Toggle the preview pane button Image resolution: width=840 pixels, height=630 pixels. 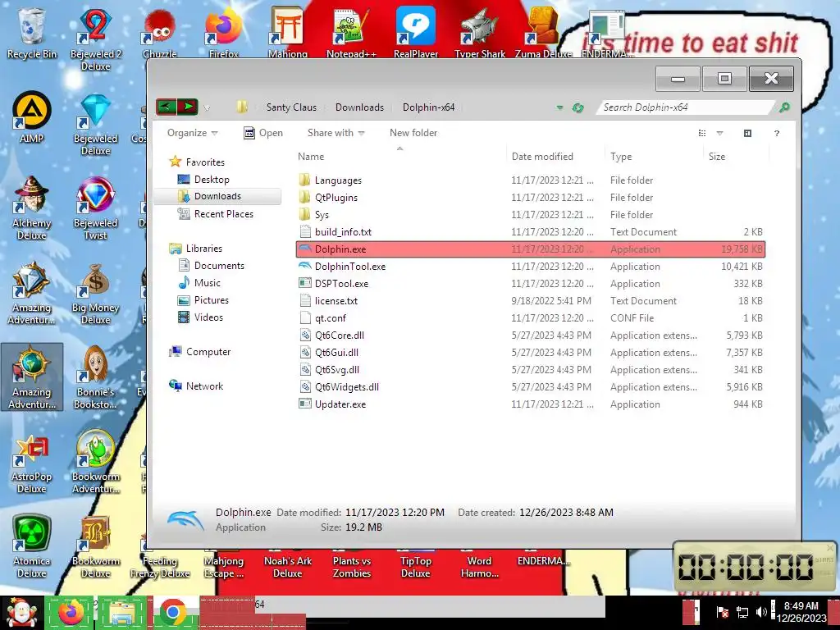click(x=747, y=133)
